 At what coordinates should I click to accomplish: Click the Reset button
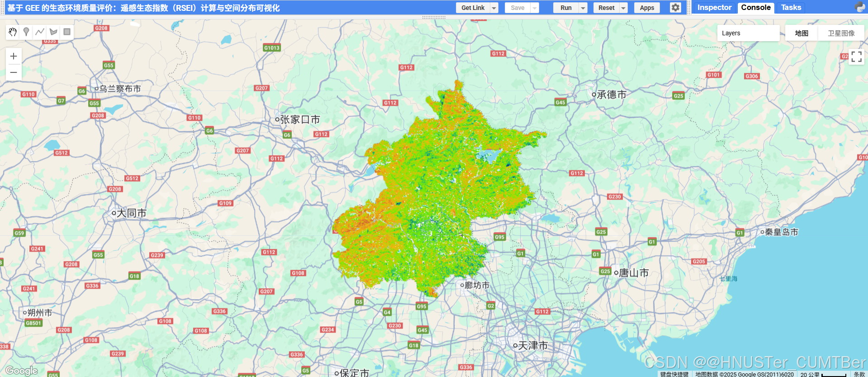[606, 8]
